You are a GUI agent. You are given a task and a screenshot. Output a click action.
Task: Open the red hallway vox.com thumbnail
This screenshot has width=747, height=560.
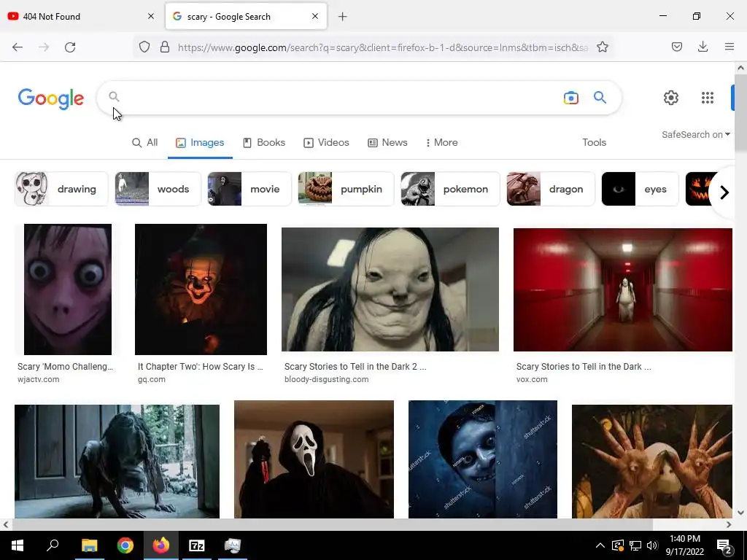(623, 289)
